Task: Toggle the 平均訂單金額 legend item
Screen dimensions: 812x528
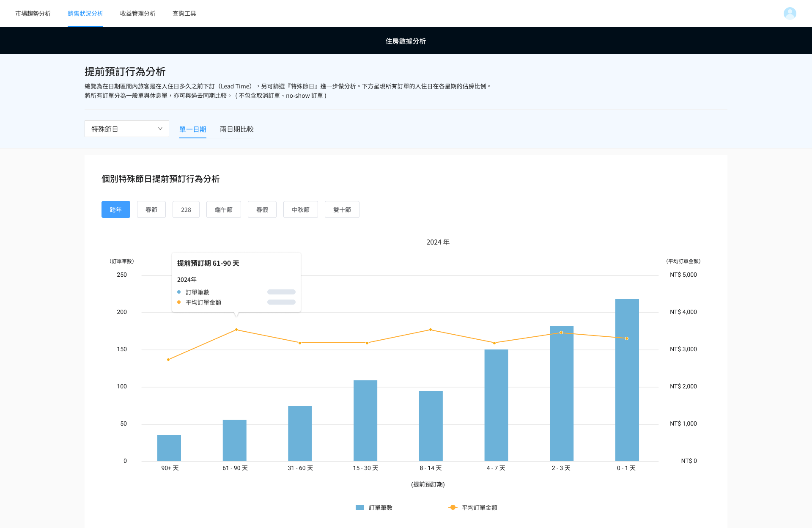Action: 473,507
